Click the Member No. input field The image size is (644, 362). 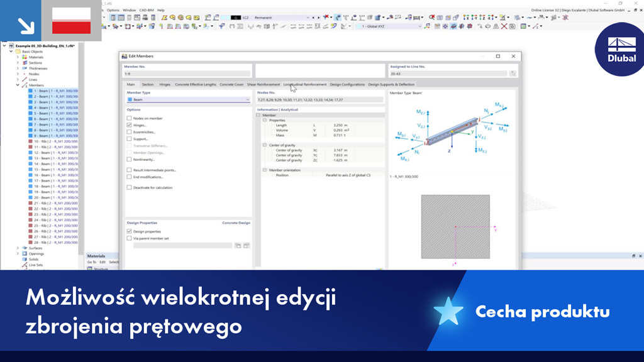click(x=187, y=74)
